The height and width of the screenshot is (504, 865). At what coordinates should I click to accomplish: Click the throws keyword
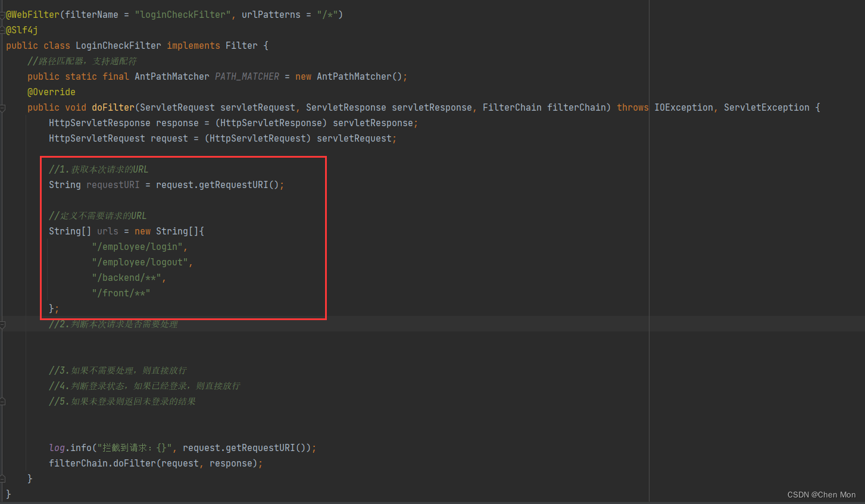(633, 107)
